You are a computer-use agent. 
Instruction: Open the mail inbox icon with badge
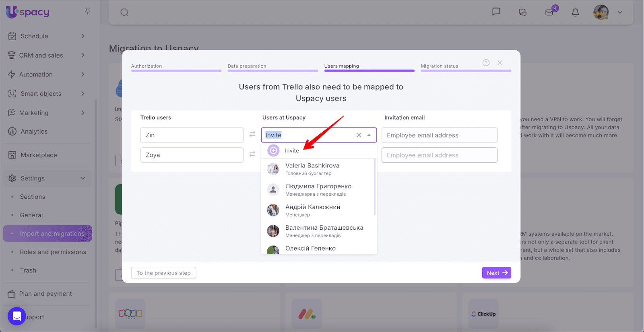coord(549,12)
